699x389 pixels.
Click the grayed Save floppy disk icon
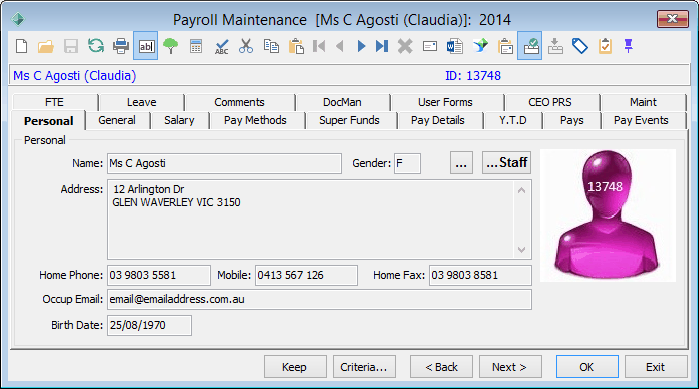click(x=70, y=46)
